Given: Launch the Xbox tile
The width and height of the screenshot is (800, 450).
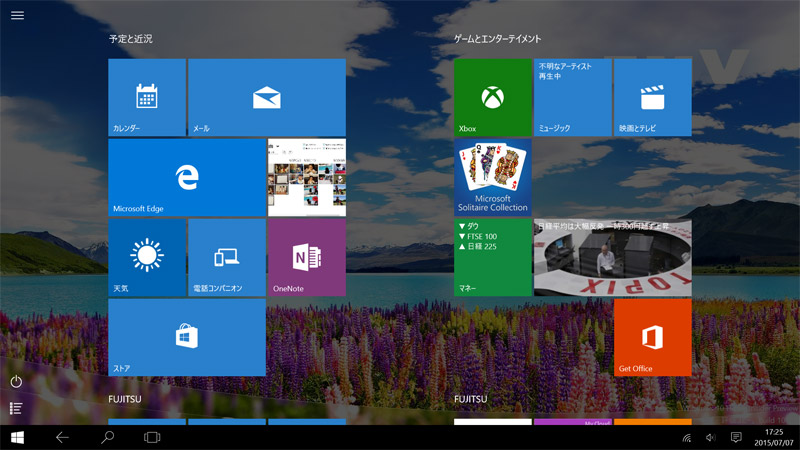Looking at the screenshot, I should point(492,97).
